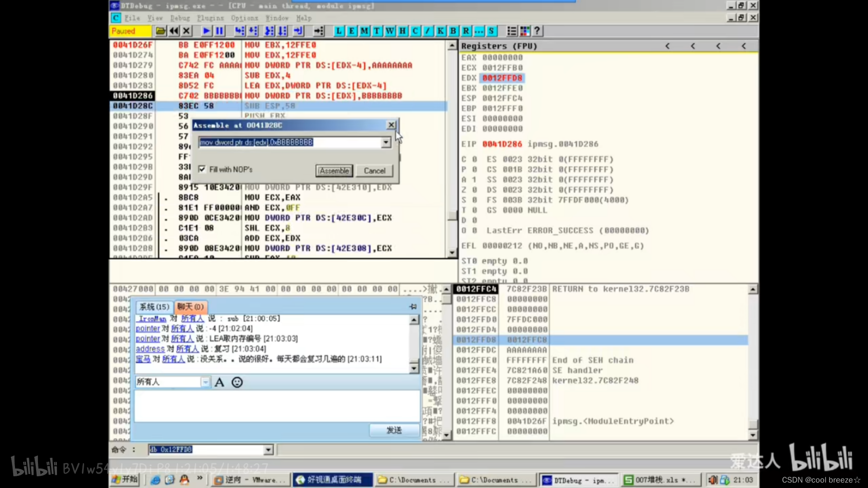
Task: Pin the chat panel with pin icon
Action: [413, 307]
